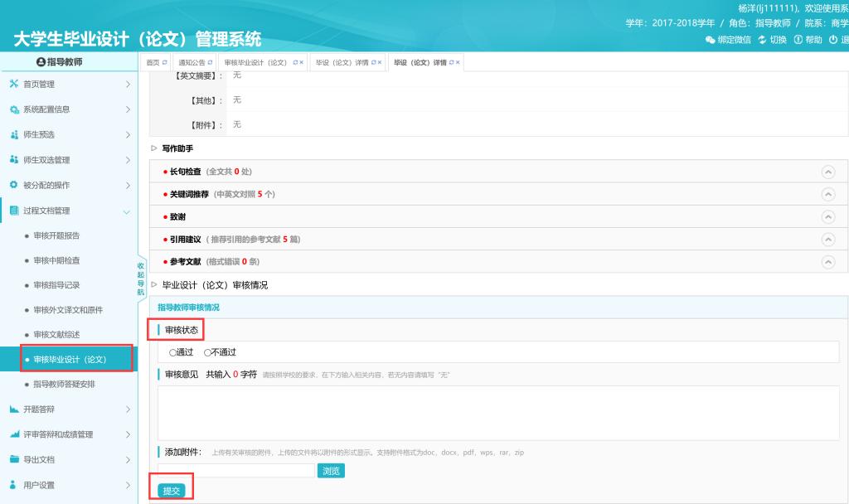This screenshot has width=849, height=504.
Task: Click the 浏览 browse button
Action: click(x=331, y=471)
